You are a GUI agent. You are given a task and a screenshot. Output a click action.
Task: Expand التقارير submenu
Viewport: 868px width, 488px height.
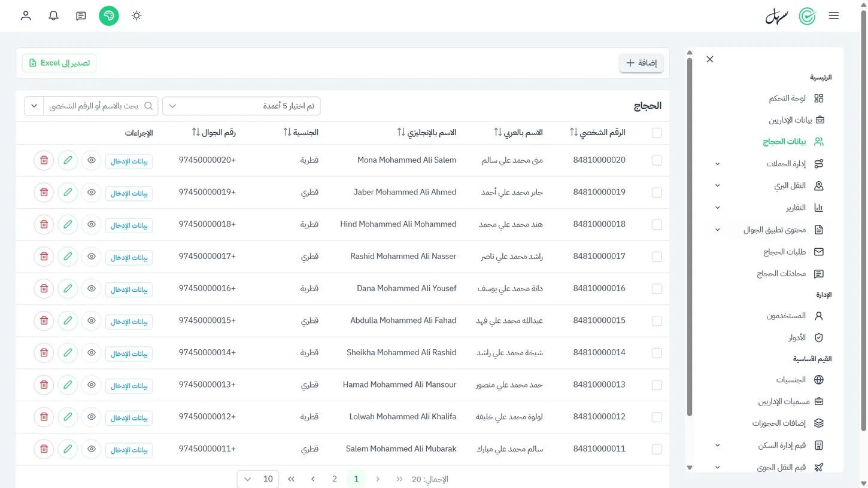click(x=717, y=208)
